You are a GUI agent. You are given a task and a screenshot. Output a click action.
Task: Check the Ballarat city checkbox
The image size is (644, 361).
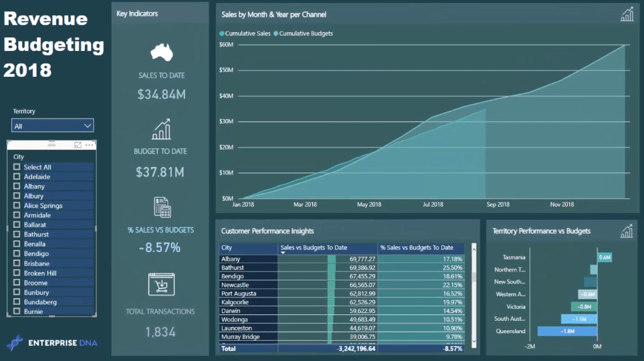point(17,224)
